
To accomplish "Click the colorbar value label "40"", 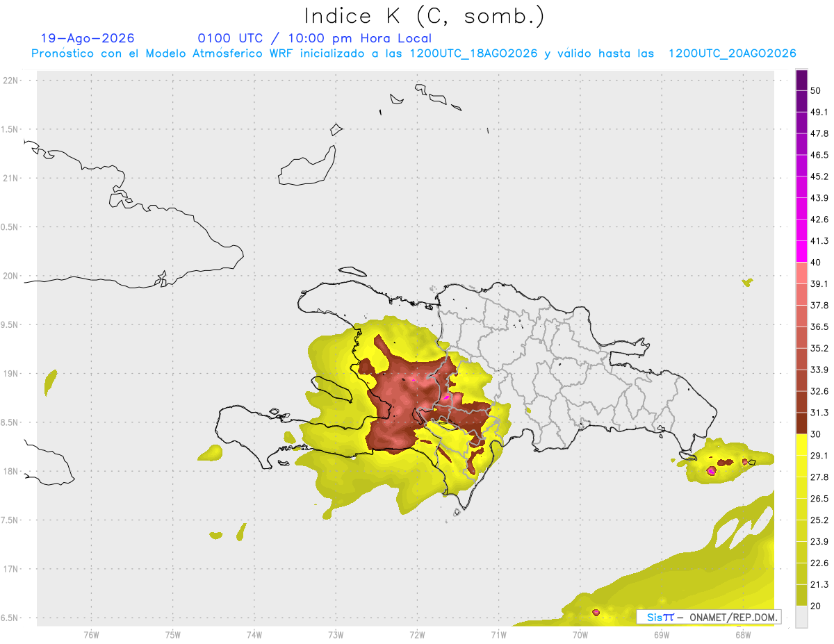I will pyautogui.click(x=816, y=263).
